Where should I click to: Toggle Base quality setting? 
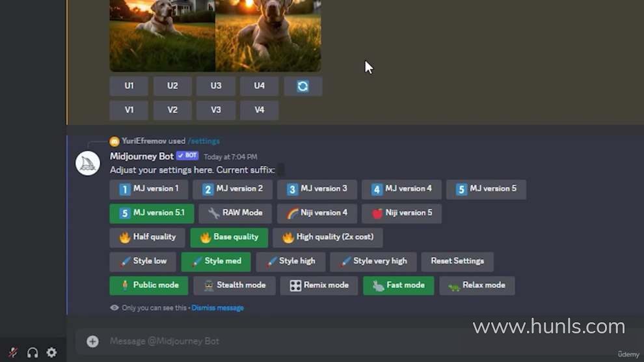tap(229, 238)
